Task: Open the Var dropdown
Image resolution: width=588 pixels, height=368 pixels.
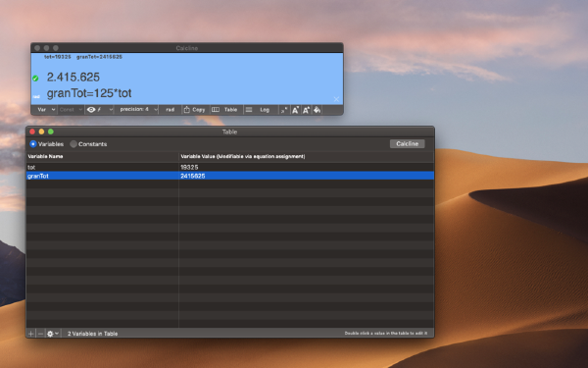Action: pos(46,110)
